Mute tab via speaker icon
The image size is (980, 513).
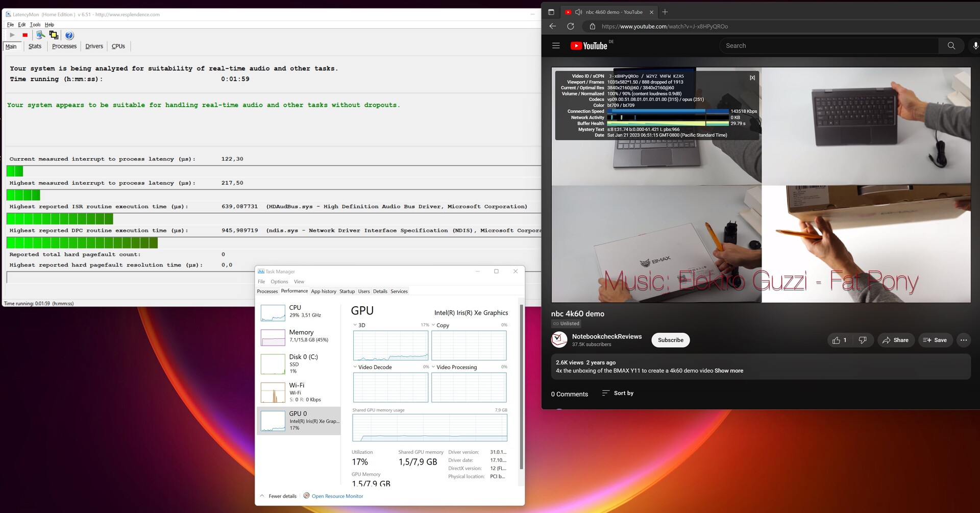[x=578, y=12]
